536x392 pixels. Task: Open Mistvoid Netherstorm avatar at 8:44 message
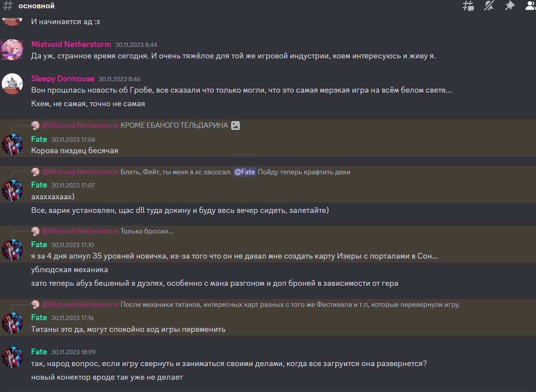pyautogui.click(x=12, y=50)
